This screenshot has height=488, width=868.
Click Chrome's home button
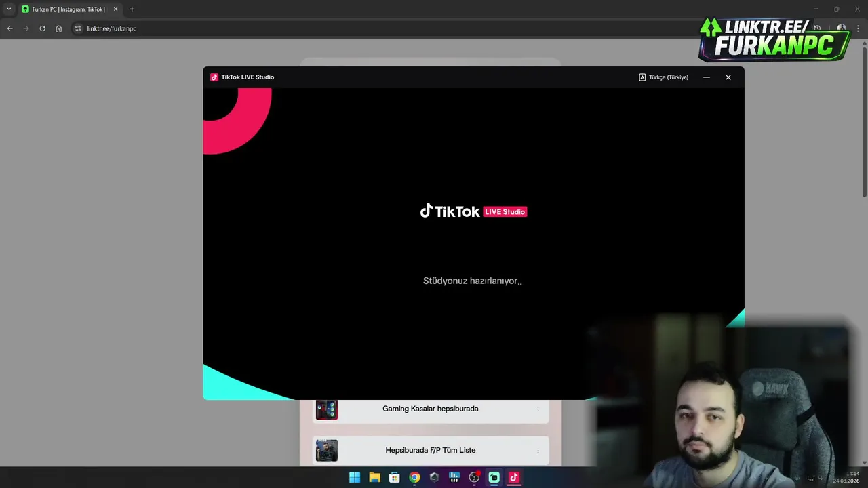click(58, 28)
